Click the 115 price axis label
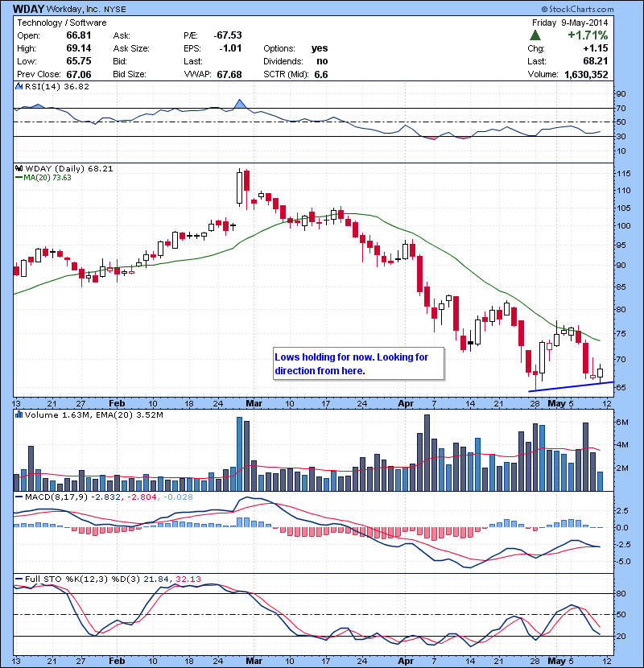The width and height of the screenshot is (644, 668). pos(624,173)
